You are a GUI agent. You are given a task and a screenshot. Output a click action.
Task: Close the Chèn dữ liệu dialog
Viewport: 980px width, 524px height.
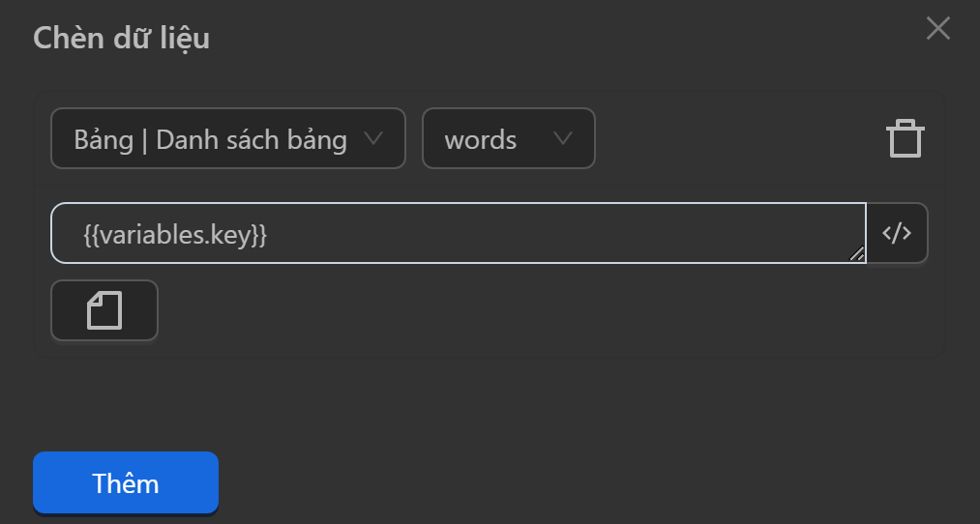[937, 29]
